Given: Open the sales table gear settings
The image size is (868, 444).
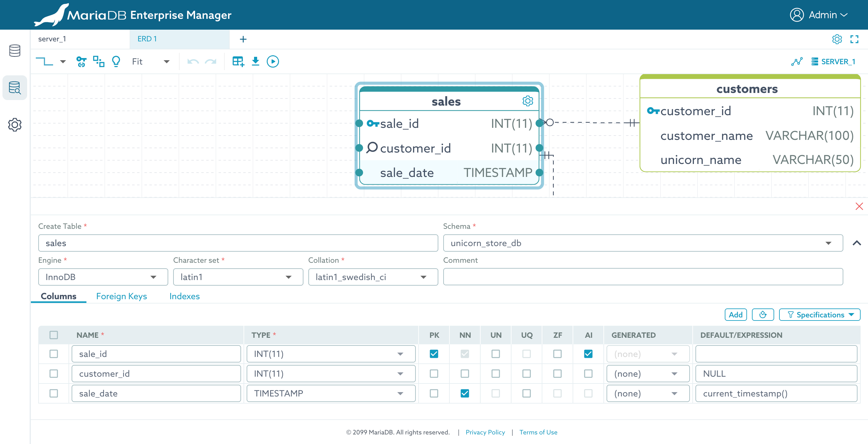Looking at the screenshot, I should [x=527, y=101].
